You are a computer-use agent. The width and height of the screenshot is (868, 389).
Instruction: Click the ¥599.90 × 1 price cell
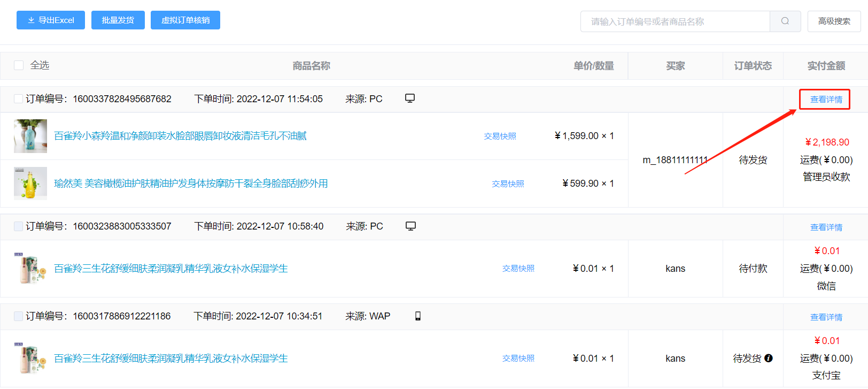pyautogui.click(x=588, y=184)
